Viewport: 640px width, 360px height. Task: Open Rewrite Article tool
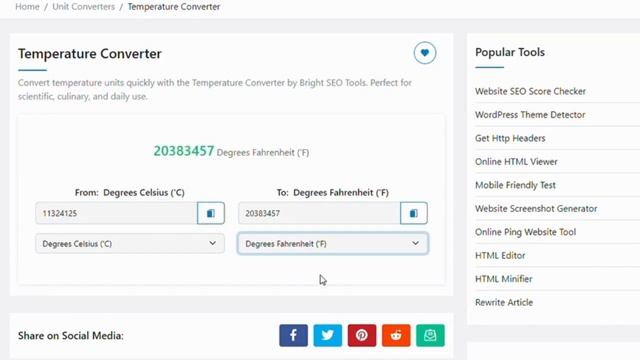(x=504, y=302)
